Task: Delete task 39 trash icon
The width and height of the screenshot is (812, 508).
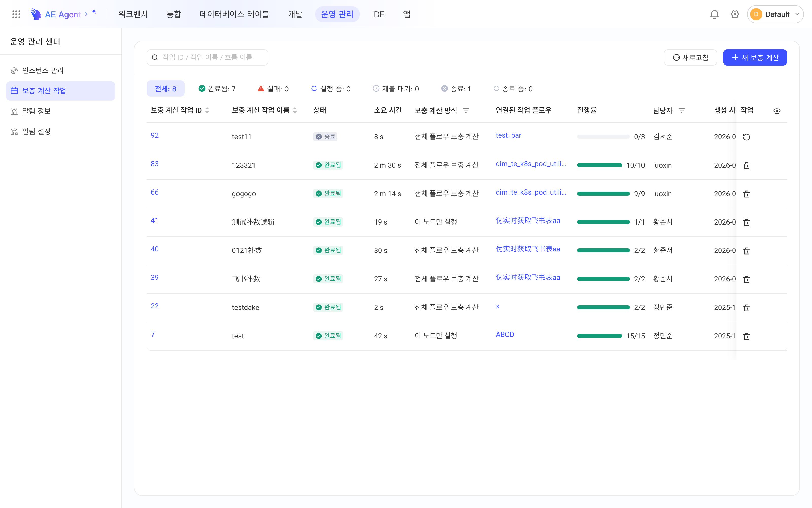Action: 746,279
